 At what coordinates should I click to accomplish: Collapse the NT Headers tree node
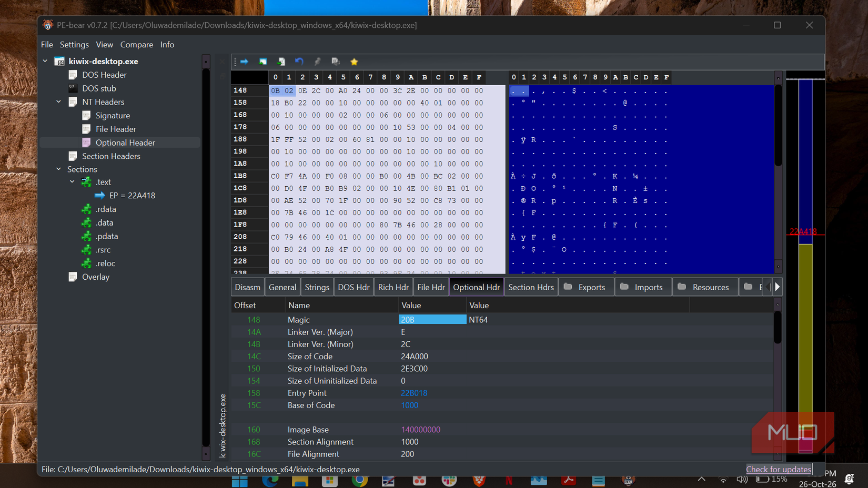(58, 102)
